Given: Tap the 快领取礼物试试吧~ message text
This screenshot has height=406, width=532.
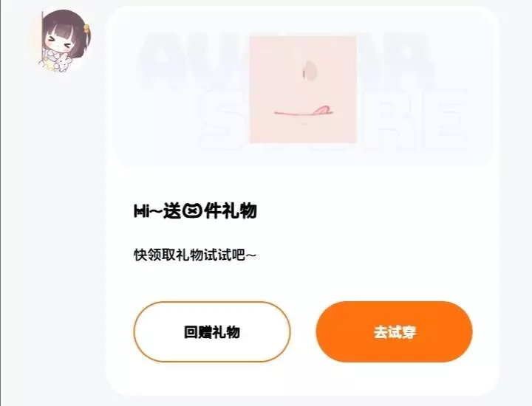Looking at the screenshot, I should [195, 255].
